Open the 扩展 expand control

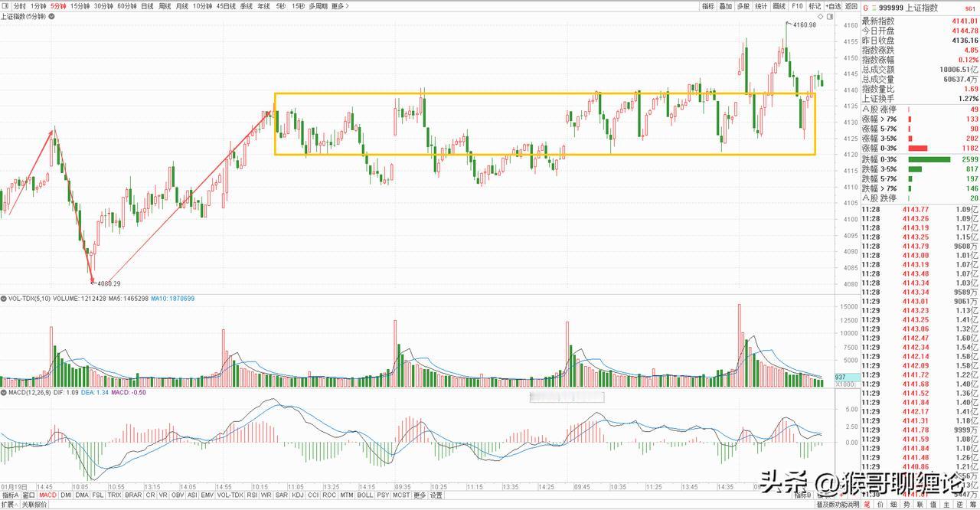9,505
